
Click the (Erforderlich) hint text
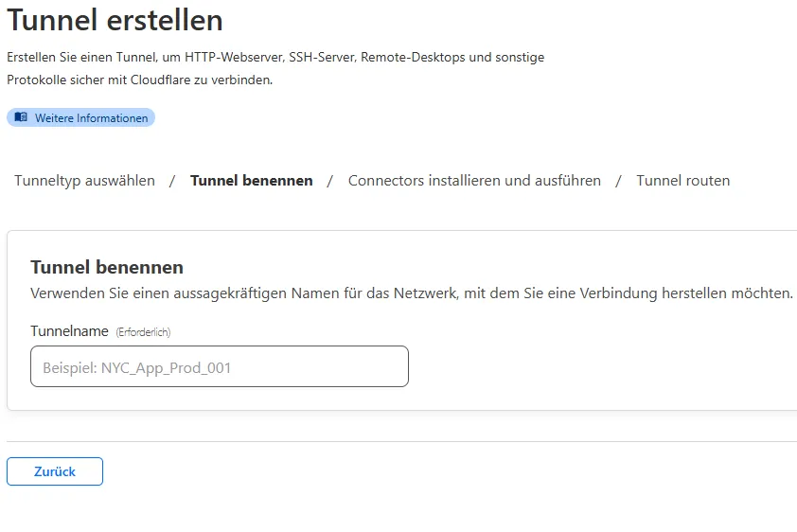143,332
